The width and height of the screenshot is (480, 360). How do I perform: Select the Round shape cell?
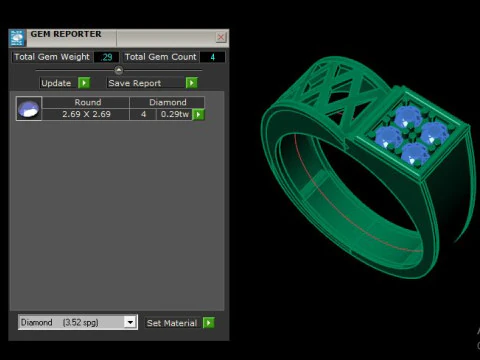(x=86, y=102)
